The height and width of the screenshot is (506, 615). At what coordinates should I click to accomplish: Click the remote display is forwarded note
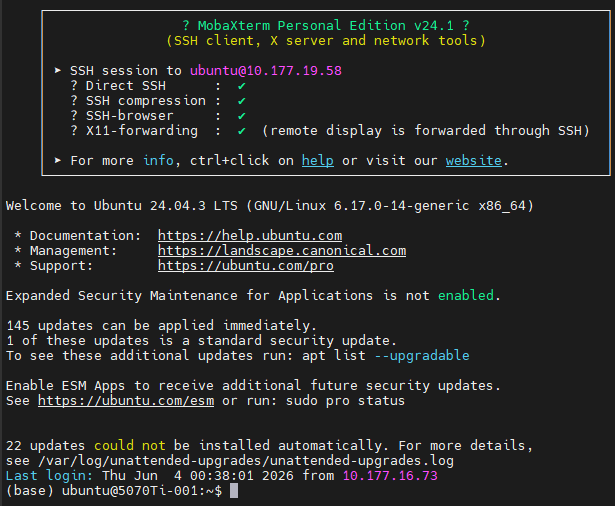(426, 131)
